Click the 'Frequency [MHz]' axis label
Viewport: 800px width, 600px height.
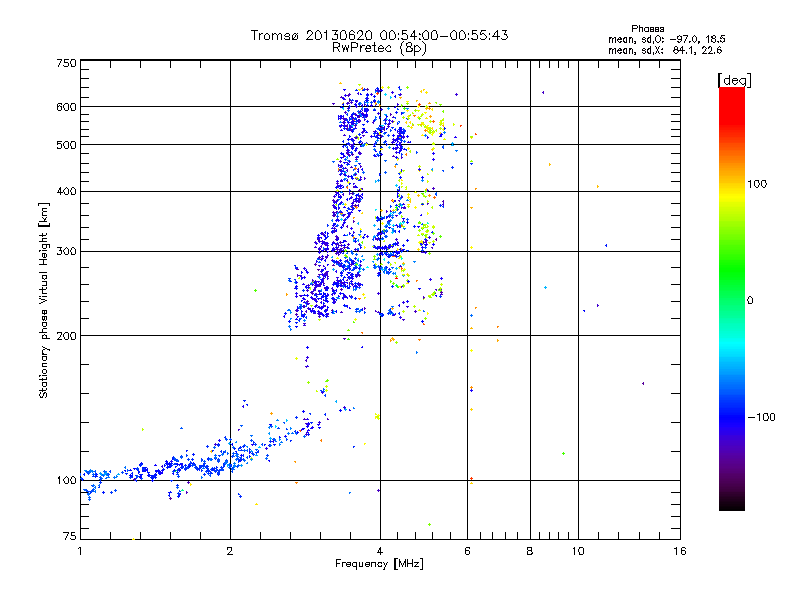pyautogui.click(x=379, y=564)
